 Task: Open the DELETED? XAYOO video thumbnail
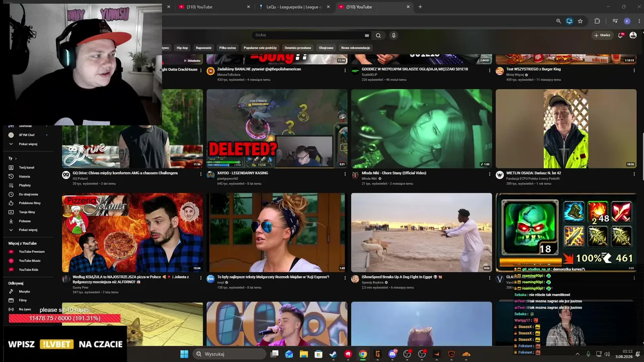277,129
